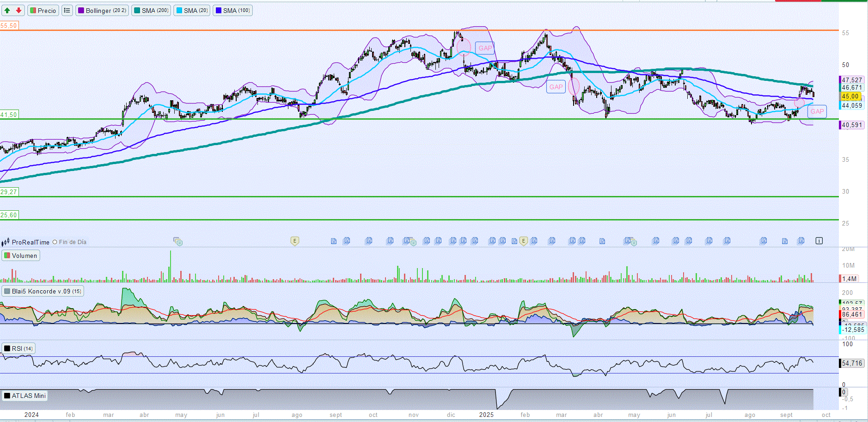Click the earnings 'E' marker near February 2025

coord(523,241)
